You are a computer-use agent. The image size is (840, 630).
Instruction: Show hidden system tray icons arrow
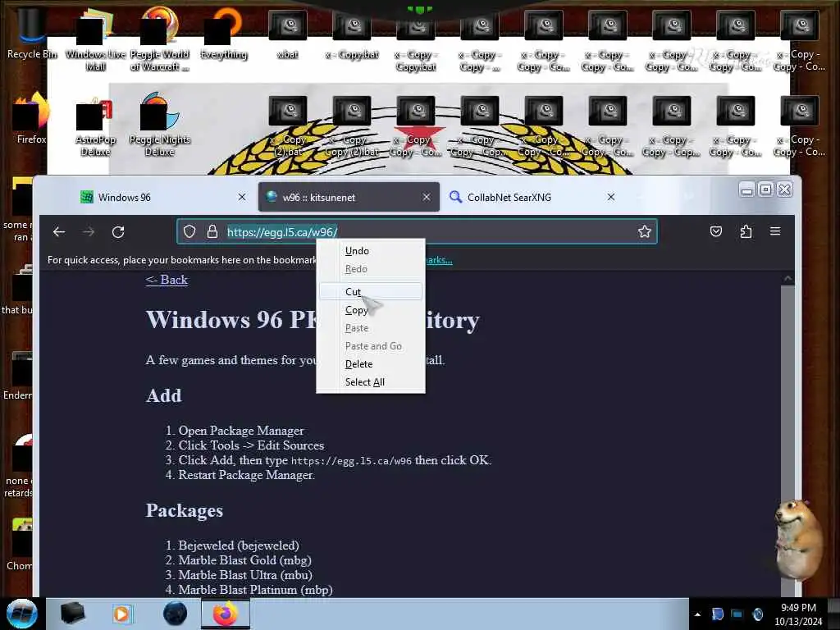(697, 614)
